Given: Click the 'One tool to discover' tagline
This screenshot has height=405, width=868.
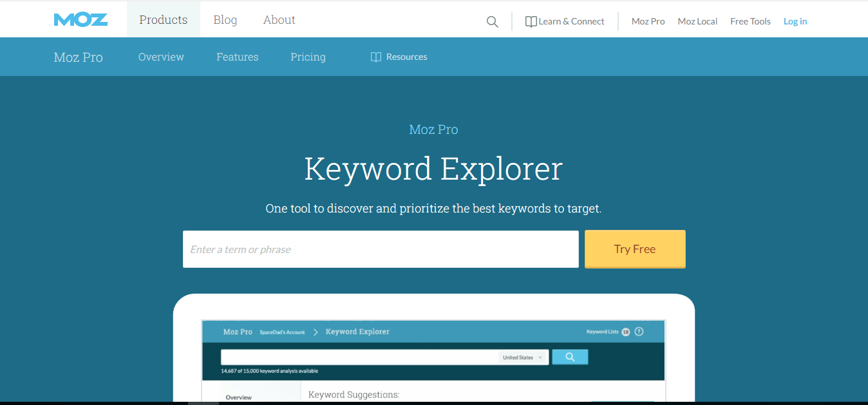Looking at the screenshot, I should pyautogui.click(x=433, y=209).
